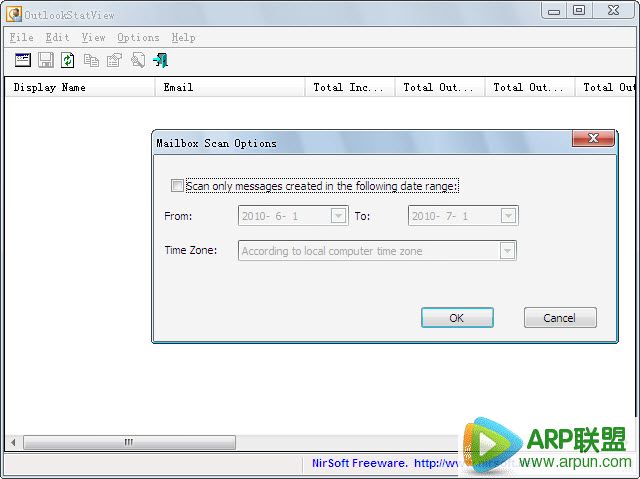The height and width of the screenshot is (479, 640).
Task: Minimize the OutlookStatView window
Action: pyautogui.click(x=554, y=11)
